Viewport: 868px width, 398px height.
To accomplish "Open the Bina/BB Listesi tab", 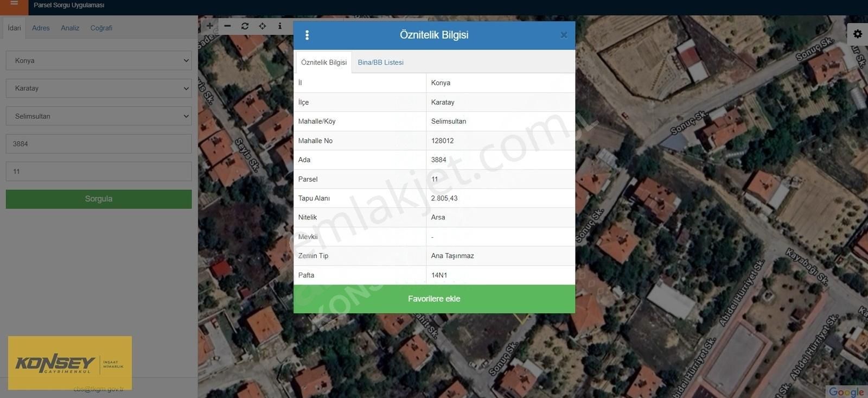I will click(x=381, y=62).
